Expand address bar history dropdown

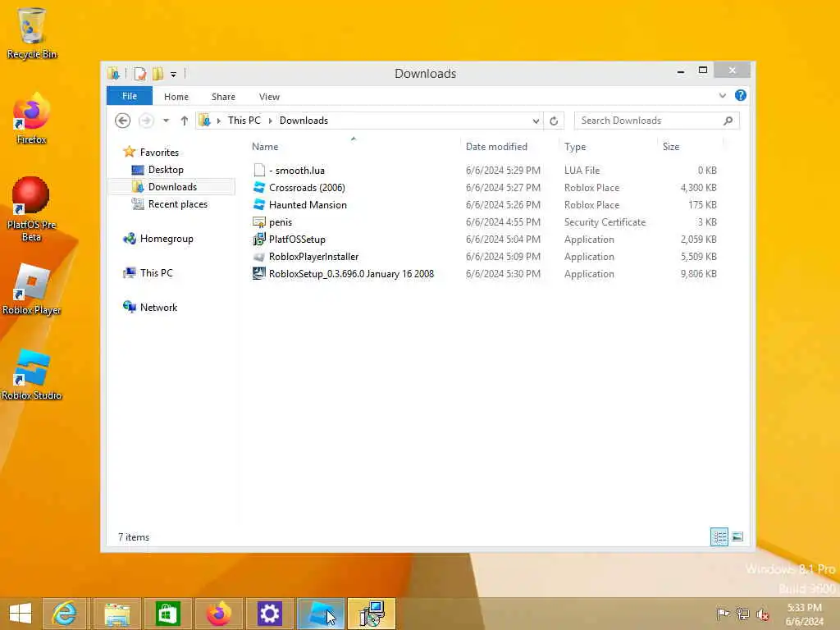536,121
